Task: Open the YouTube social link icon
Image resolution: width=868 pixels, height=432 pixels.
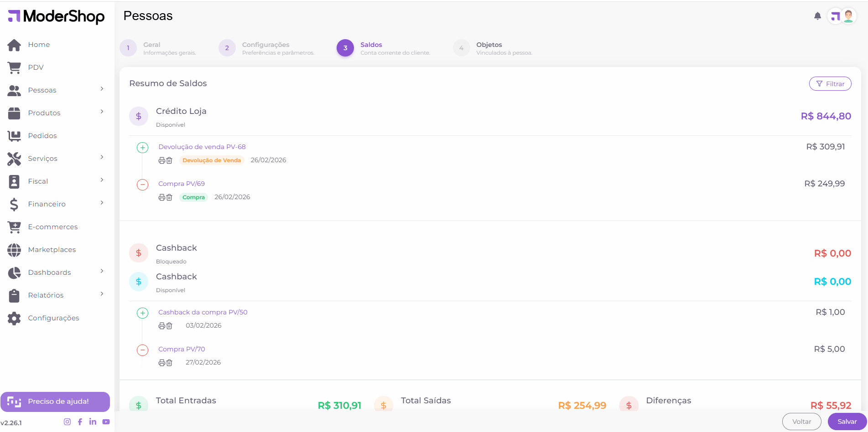Action: (x=106, y=422)
